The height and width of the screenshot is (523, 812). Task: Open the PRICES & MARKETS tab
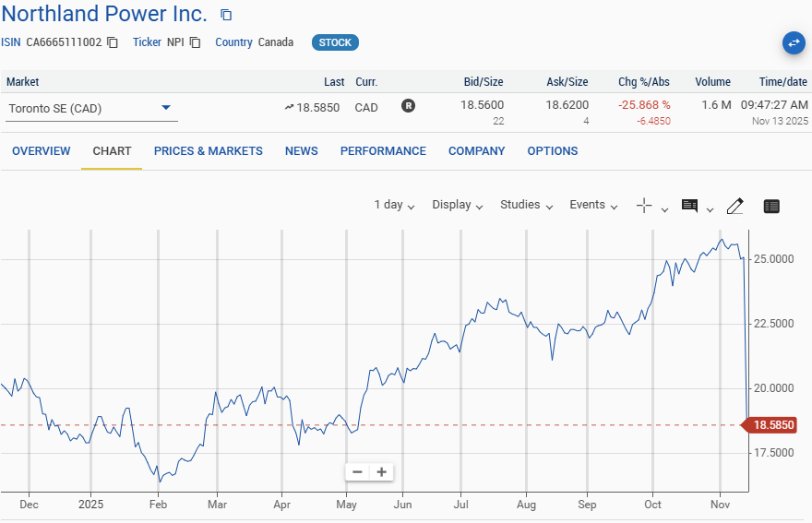[209, 151]
